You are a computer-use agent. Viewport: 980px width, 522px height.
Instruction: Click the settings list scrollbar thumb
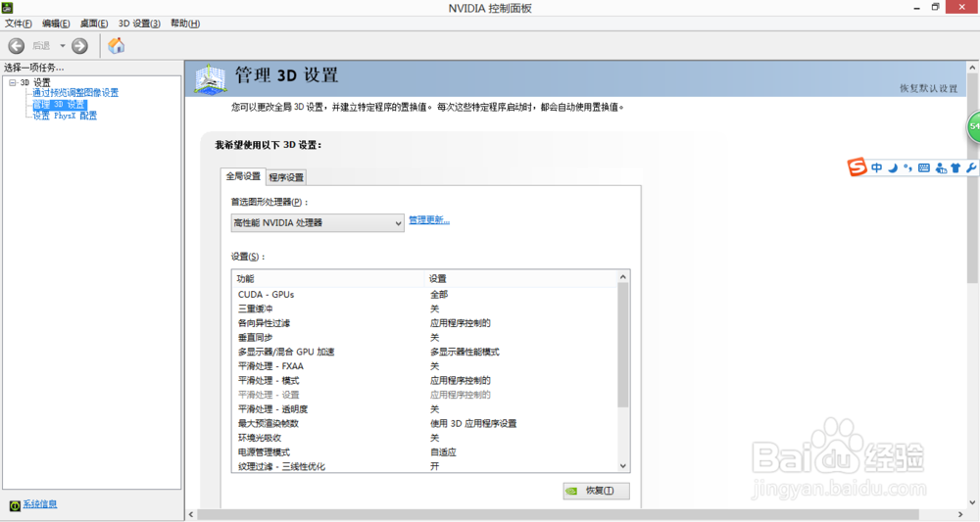coord(622,346)
